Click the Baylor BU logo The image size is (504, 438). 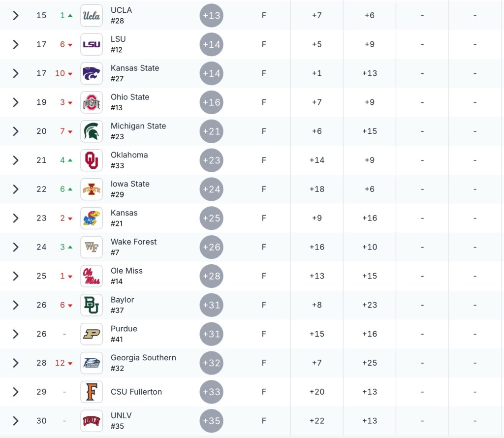point(92,305)
